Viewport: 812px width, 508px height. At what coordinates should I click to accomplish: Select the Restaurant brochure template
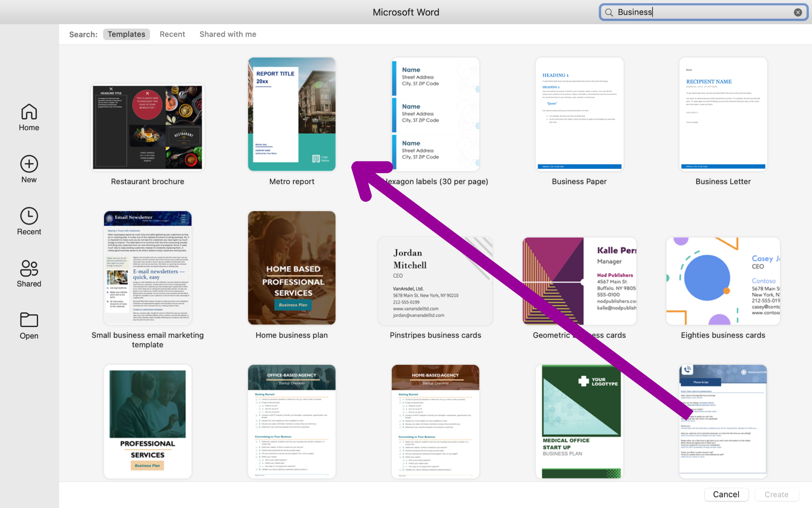pos(147,127)
